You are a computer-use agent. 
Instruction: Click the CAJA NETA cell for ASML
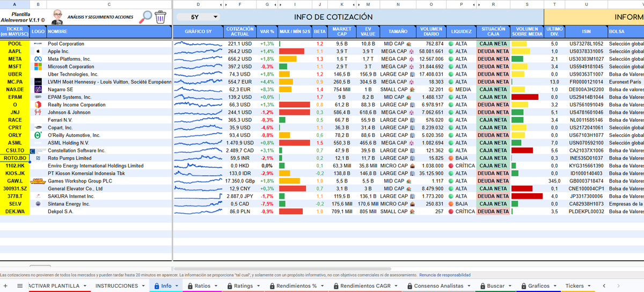[x=493, y=143]
